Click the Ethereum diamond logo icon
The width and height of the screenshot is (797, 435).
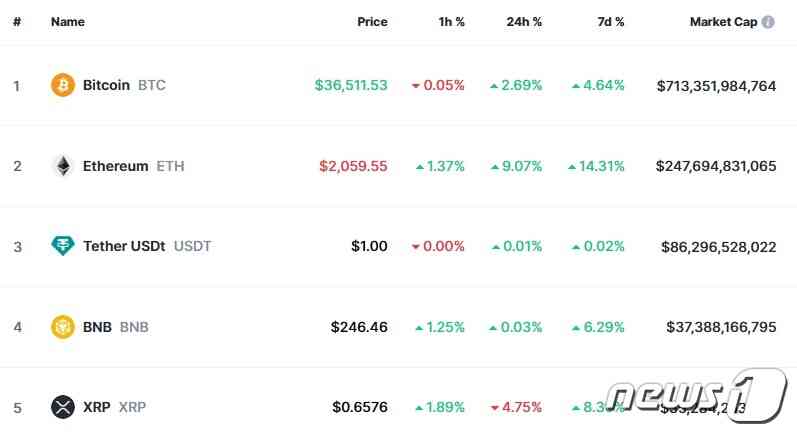tap(63, 166)
